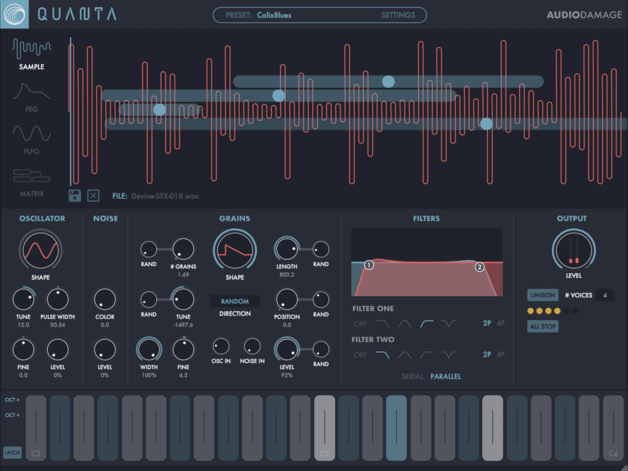The image size is (628, 471).
Task: Click the NOISE IN knob
Action: point(252,346)
